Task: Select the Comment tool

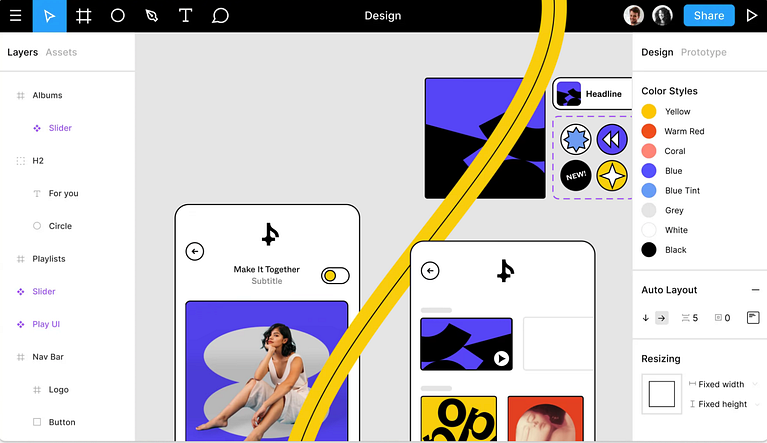Action: pyautogui.click(x=220, y=16)
